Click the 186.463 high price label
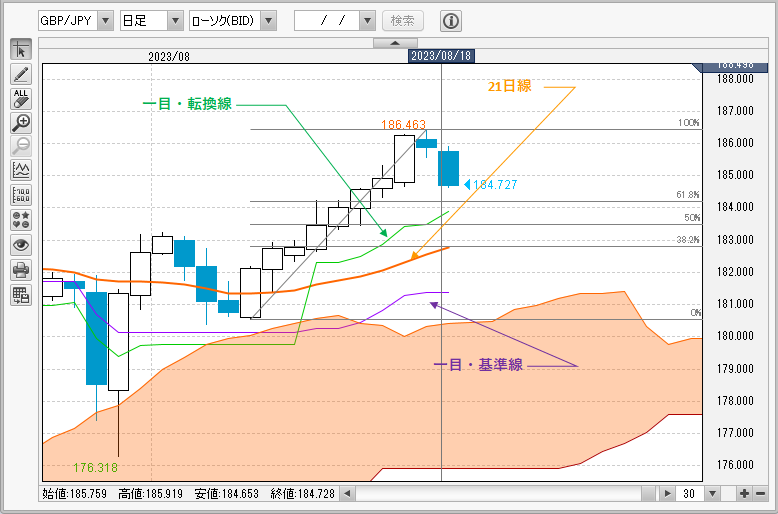This screenshot has height=514, width=778. [x=403, y=125]
